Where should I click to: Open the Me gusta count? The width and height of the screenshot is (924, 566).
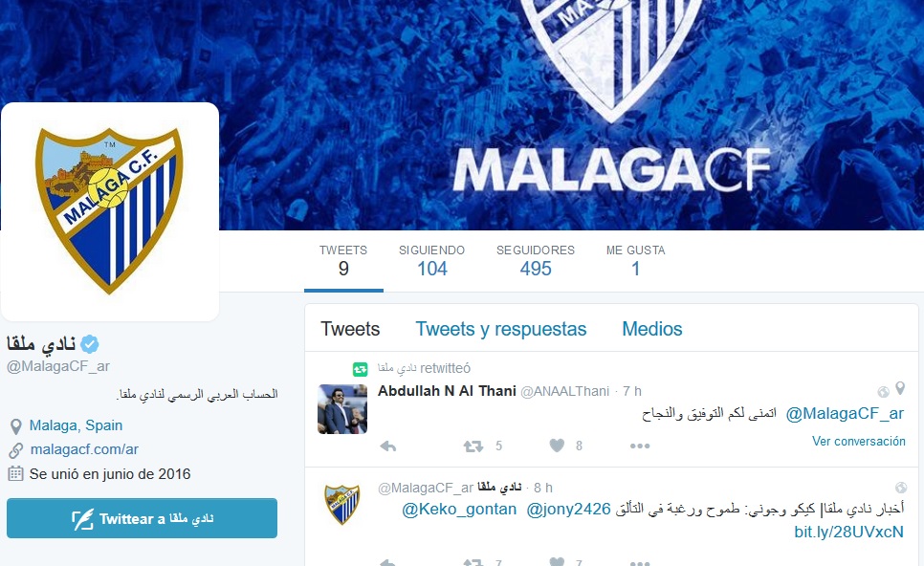(635, 261)
